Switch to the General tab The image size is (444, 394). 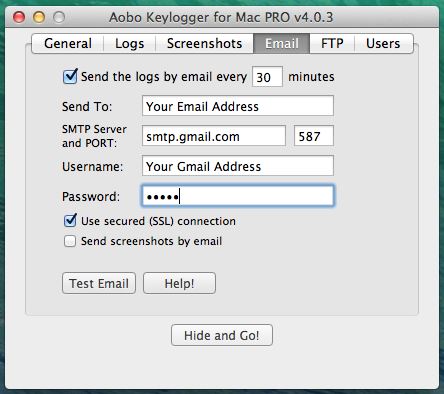click(x=68, y=43)
